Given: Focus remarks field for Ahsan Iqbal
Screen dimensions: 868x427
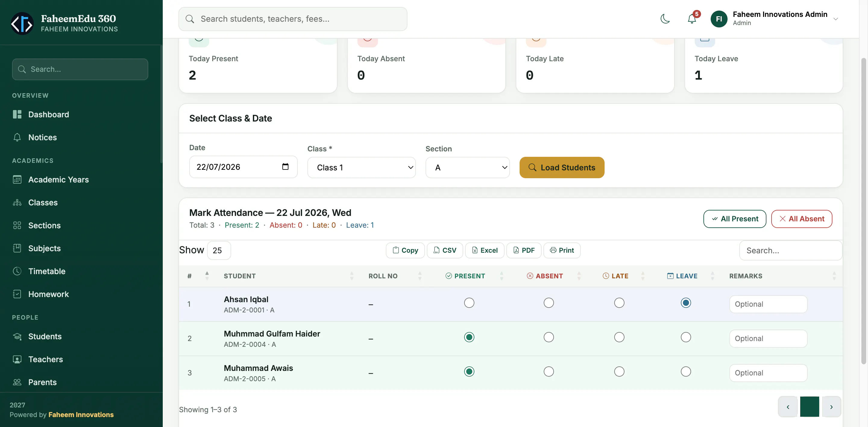Looking at the screenshot, I should click(x=768, y=304).
